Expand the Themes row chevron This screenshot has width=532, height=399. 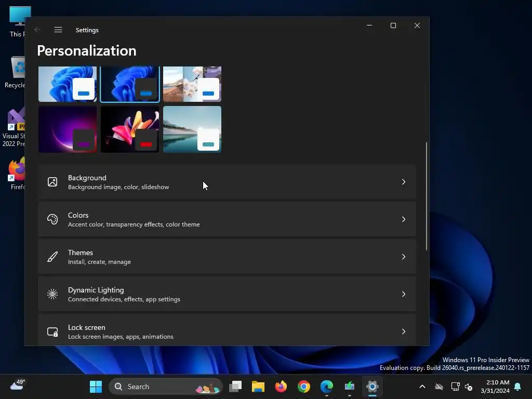403,257
